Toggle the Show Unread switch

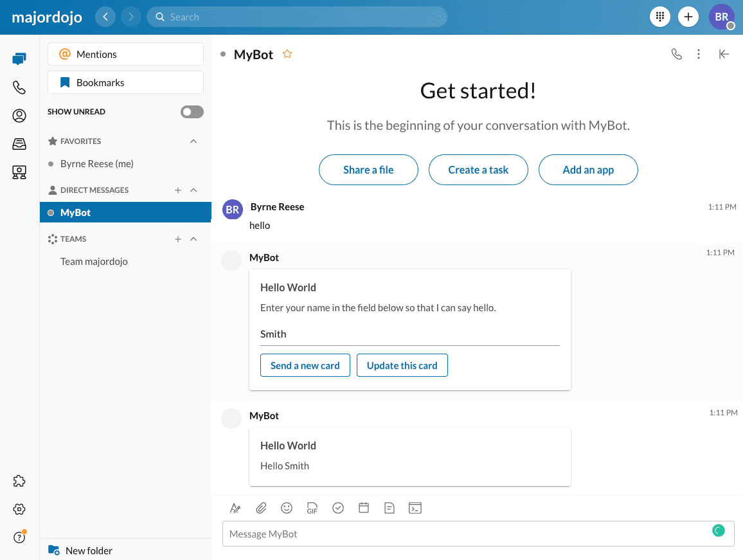click(192, 112)
